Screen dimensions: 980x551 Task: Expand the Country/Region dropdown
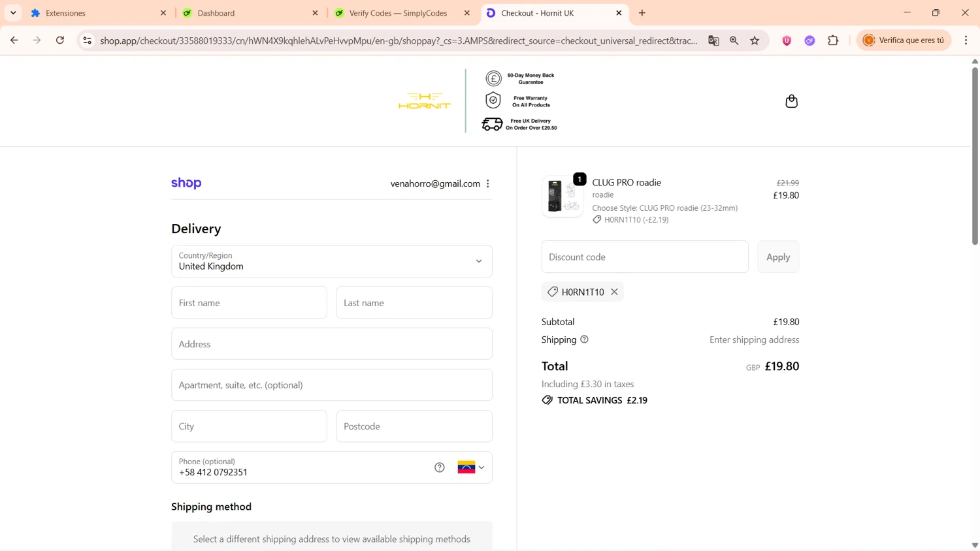click(x=332, y=261)
